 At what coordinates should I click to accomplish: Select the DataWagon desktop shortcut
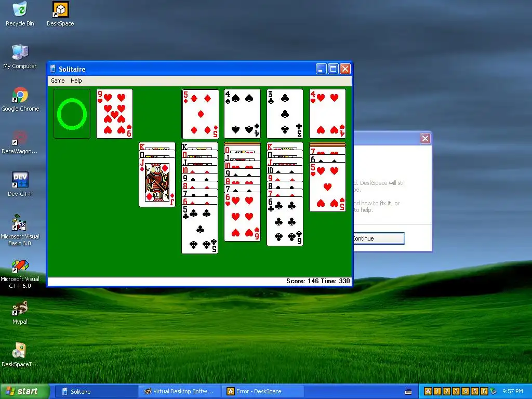coord(20,142)
